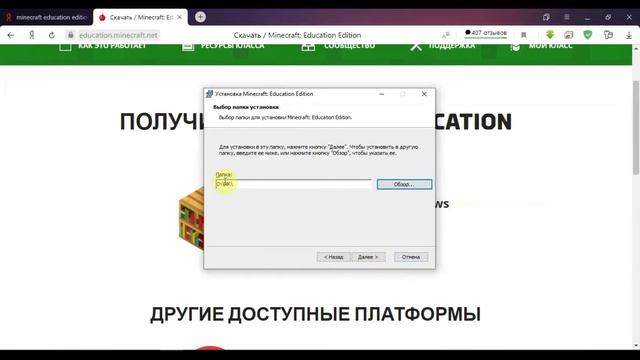Image resolution: width=640 pixels, height=360 pixels.
Task: Minimize the browser window
Action: (587, 17)
